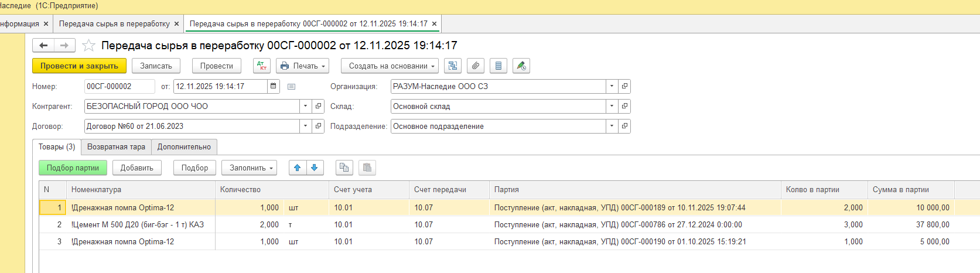Image resolution: width=980 pixels, height=273 pixels.
Task: Open the Дополнительно tab
Action: 184,147
